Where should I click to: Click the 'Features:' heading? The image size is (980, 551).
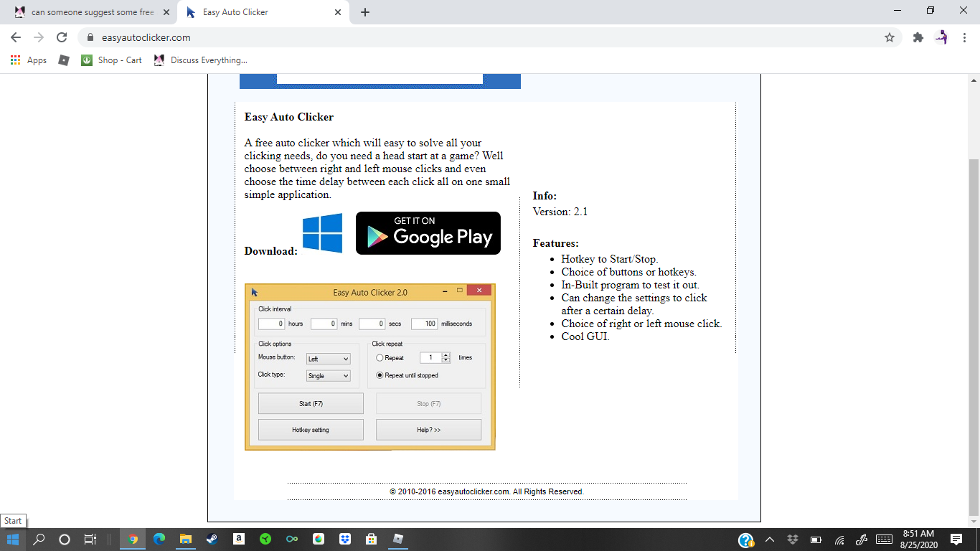[x=556, y=243]
